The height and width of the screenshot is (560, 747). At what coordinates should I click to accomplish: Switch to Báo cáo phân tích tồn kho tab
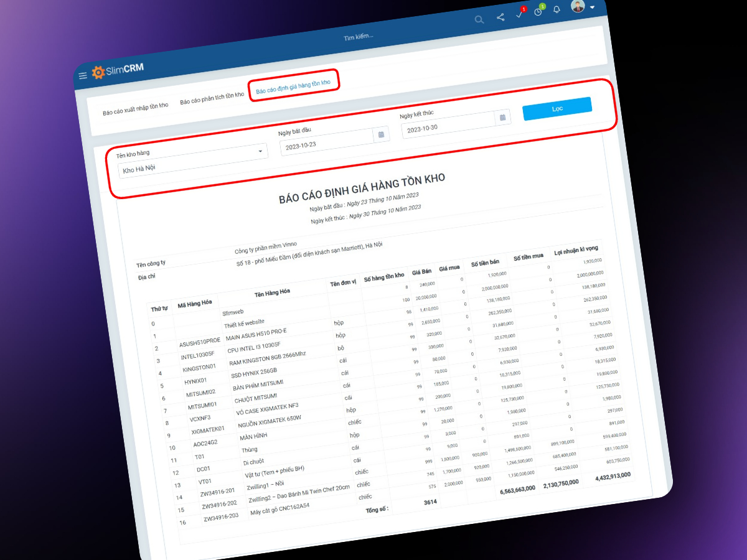[x=212, y=98]
